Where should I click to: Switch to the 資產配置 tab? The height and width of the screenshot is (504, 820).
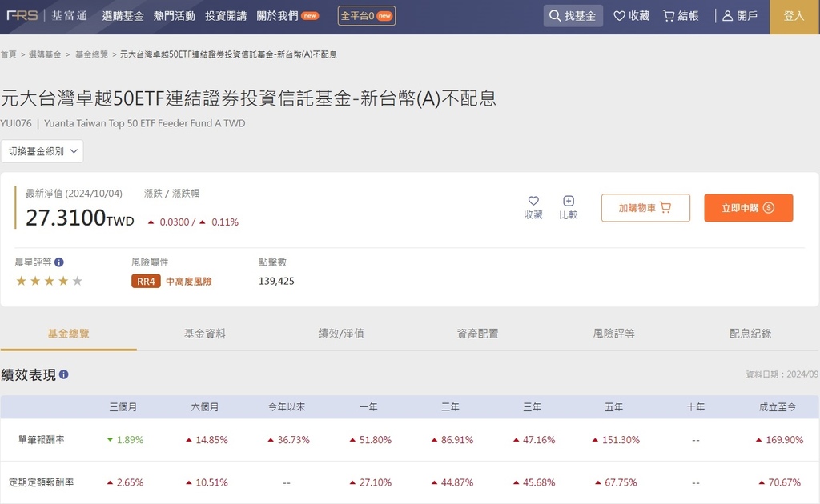(478, 334)
